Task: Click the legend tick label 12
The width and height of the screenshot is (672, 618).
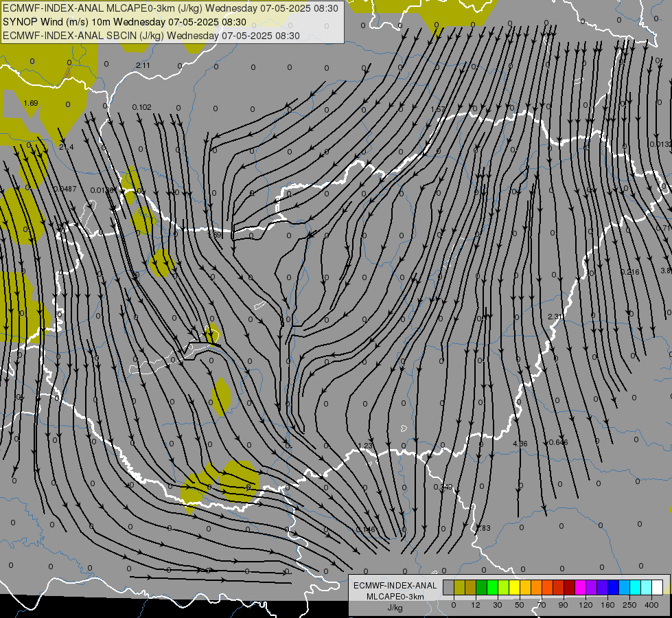Action: click(476, 605)
